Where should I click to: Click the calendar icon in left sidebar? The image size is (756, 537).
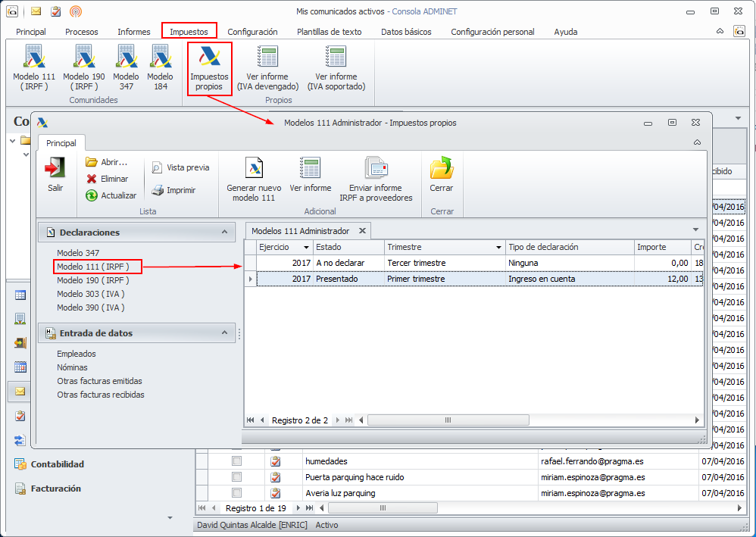coord(20,367)
